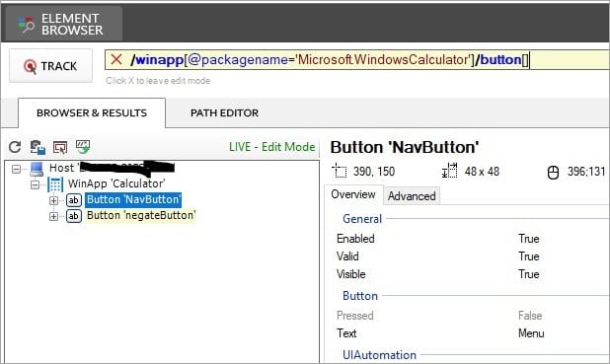This screenshot has height=364, width=610.
Task: Expand the Button 'negateButton' node
Action: [x=53, y=216]
